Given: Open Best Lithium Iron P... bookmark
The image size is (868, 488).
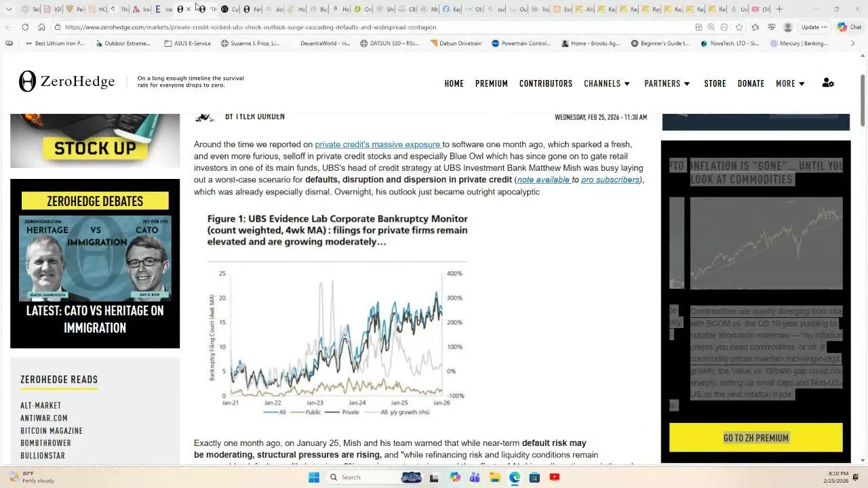Looking at the screenshot, I should click(55, 43).
